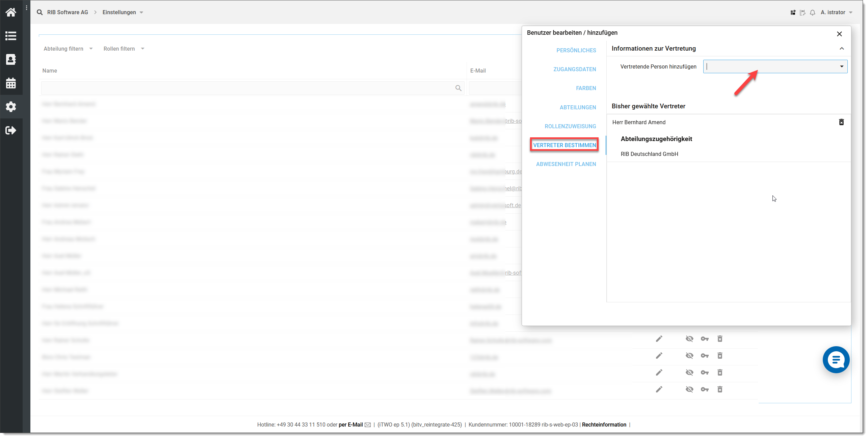The width and height of the screenshot is (868, 438).
Task: Open the Vertretende Person dropdown arrow
Action: tap(842, 66)
